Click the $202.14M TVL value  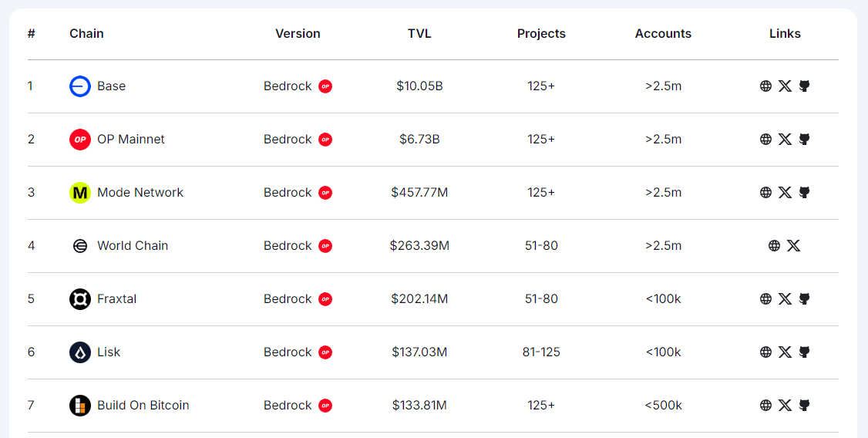(x=419, y=298)
